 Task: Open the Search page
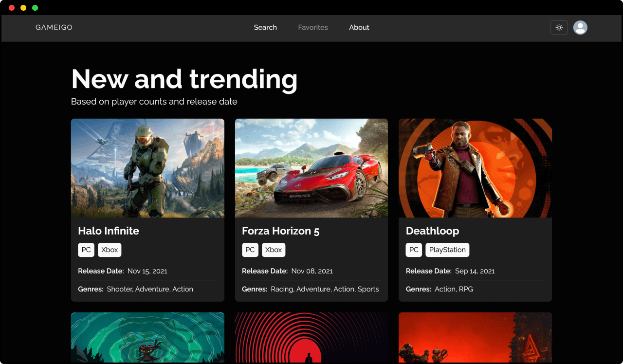click(265, 27)
